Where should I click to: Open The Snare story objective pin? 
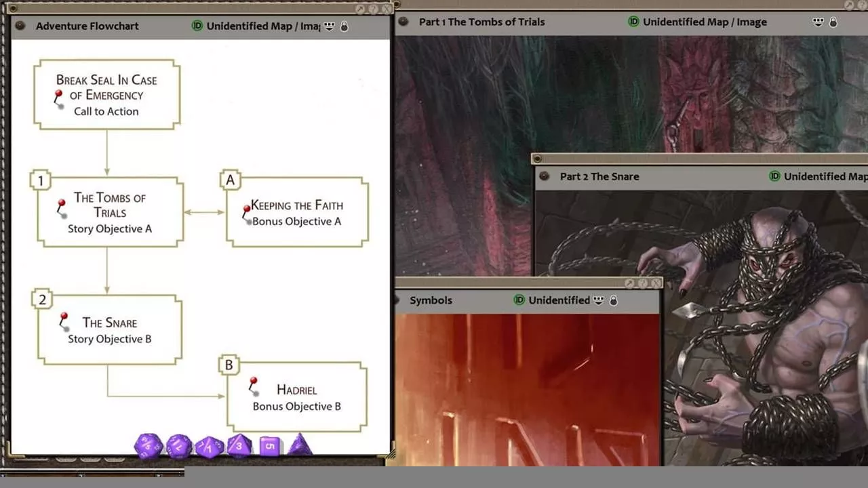pos(64,321)
